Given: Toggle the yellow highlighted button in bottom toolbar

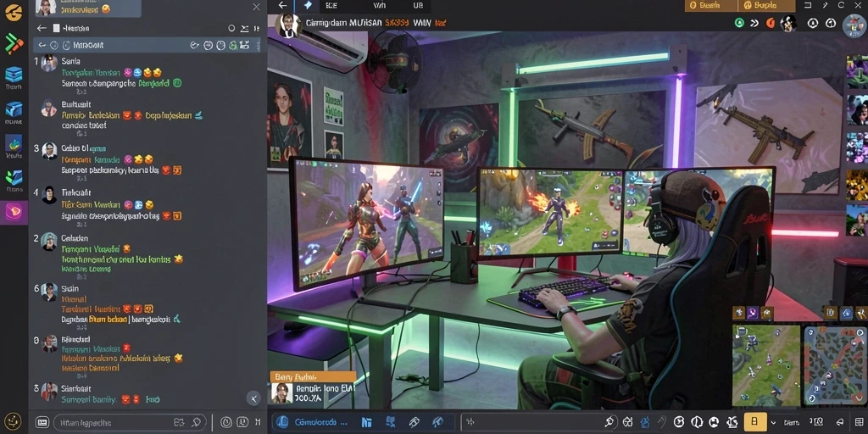Looking at the screenshot, I should point(755,422).
